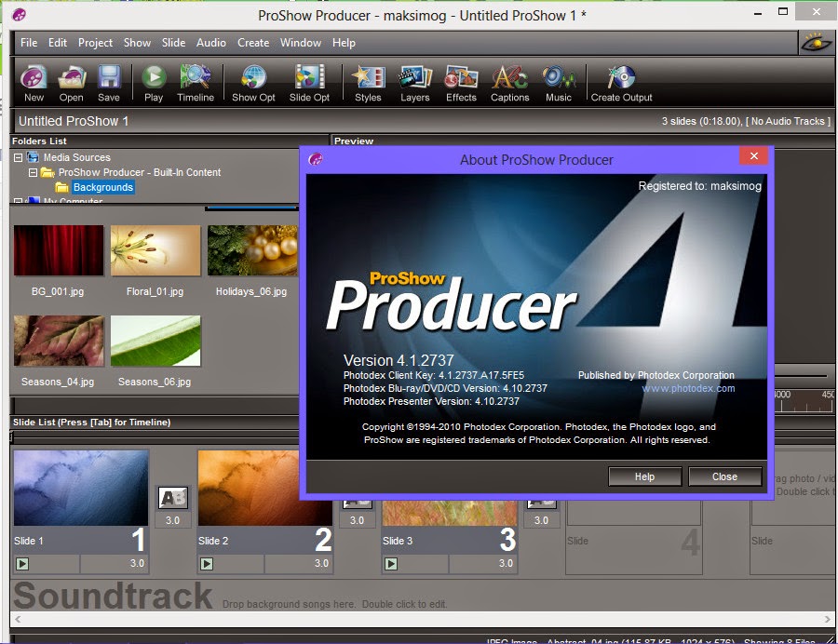Click the empty slide 4 placeholder
838x644 pixels.
click(634, 538)
